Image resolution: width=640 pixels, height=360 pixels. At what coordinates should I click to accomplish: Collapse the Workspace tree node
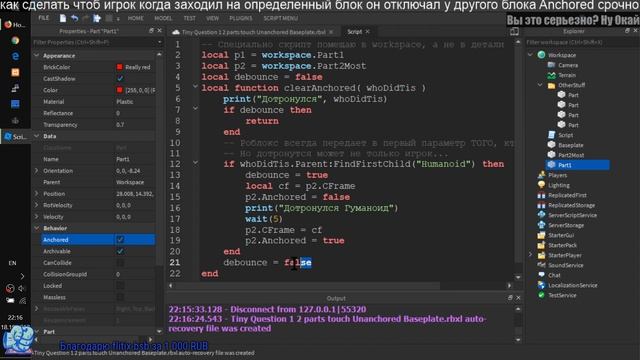[531, 55]
